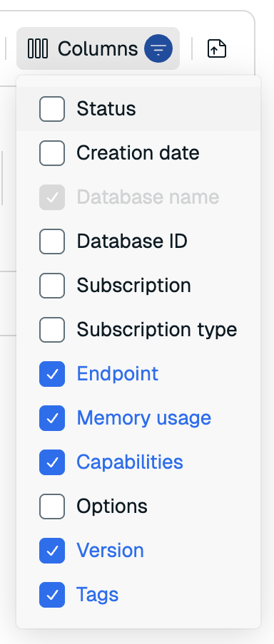Click the three-bar columns icon
274x644 pixels.
[x=37, y=48]
